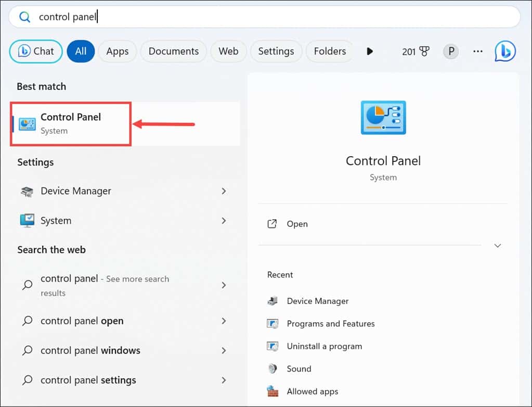The image size is (532, 407).
Task: Expand the "control panel windows" chevron
Action: coord(224,350)
